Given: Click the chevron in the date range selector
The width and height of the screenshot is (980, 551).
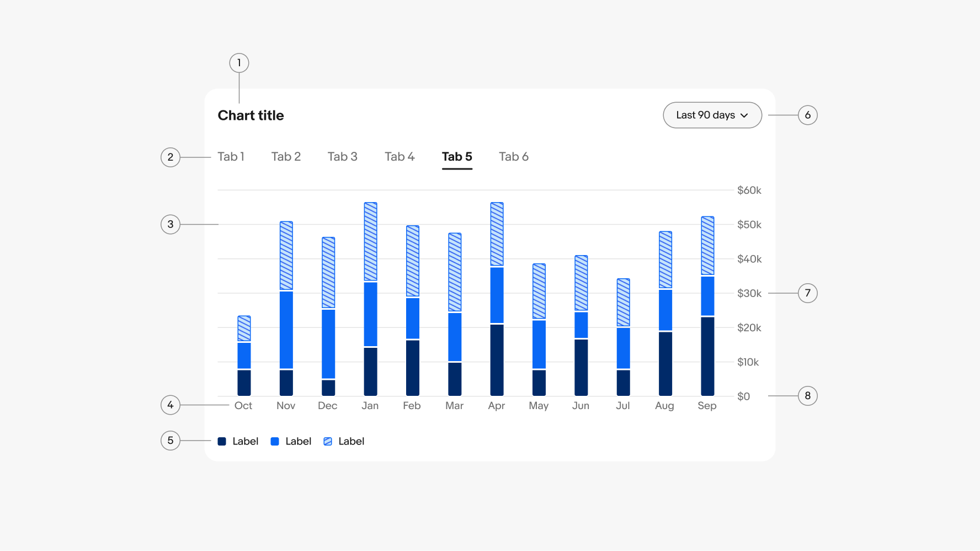Looking at the screenshot, I should (x=744, y=115).
